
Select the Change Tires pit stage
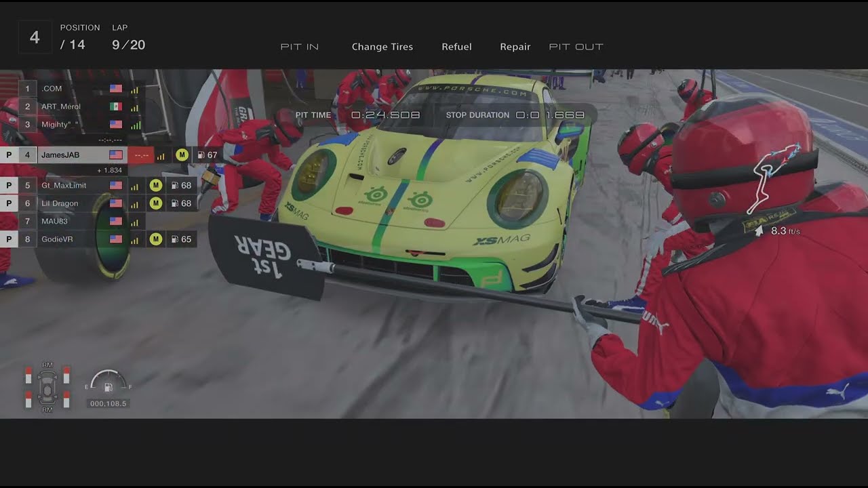[x=382, y=47]
